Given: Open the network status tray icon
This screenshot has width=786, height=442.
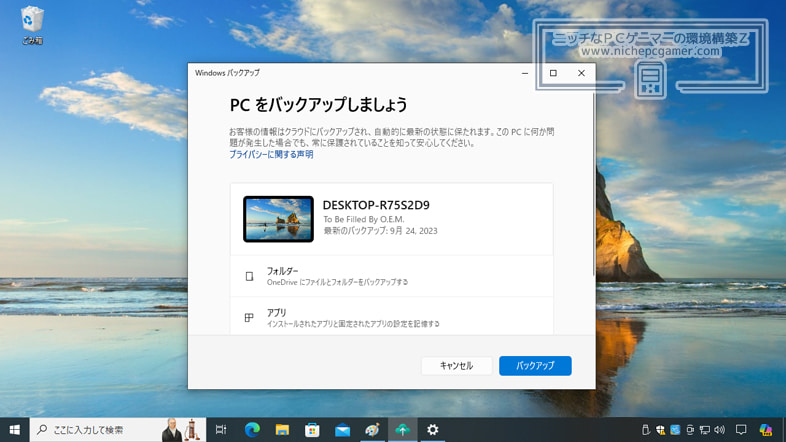Looking at the screenshot, I should click(705, 429).
